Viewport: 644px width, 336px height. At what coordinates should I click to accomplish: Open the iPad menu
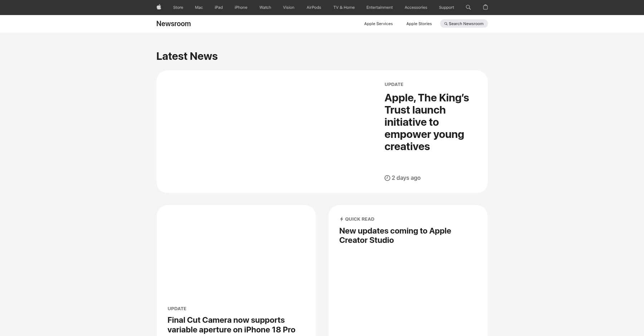point(219,8)
